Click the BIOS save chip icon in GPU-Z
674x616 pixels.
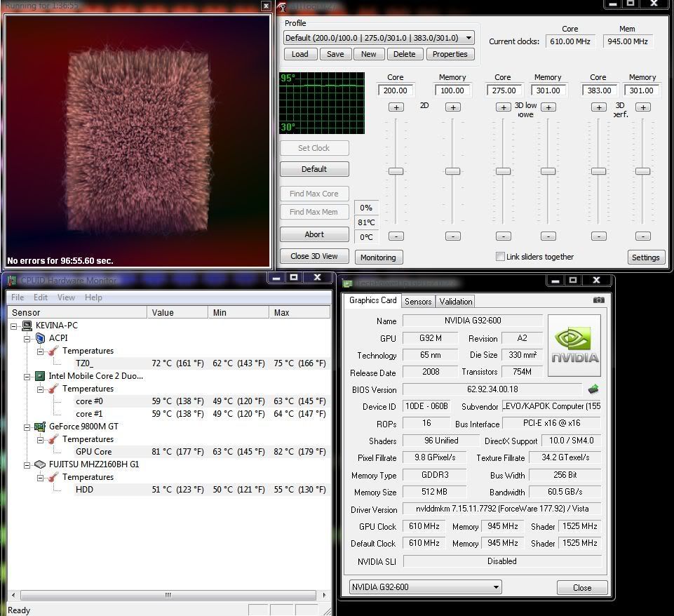[x=593, y=389]
